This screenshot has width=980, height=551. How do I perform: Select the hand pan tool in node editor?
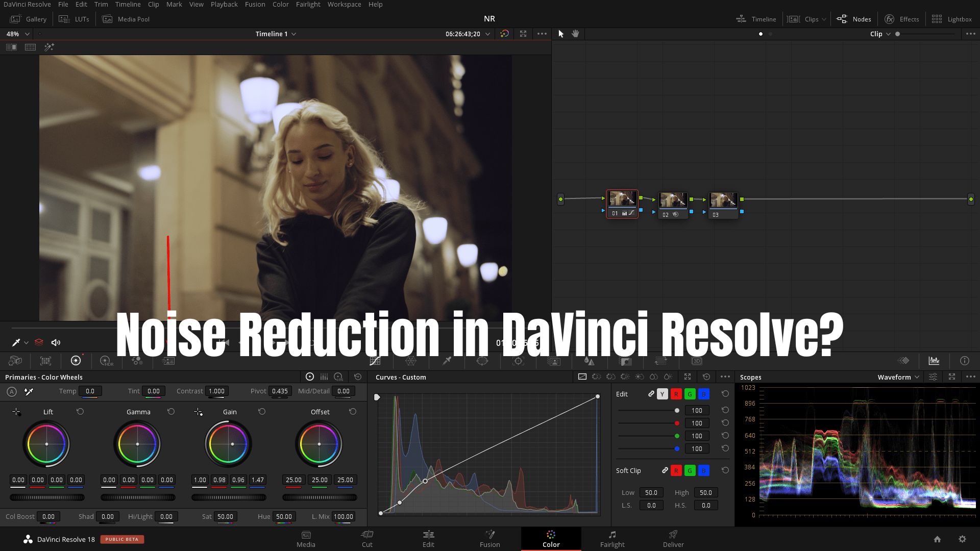(575, 34)
